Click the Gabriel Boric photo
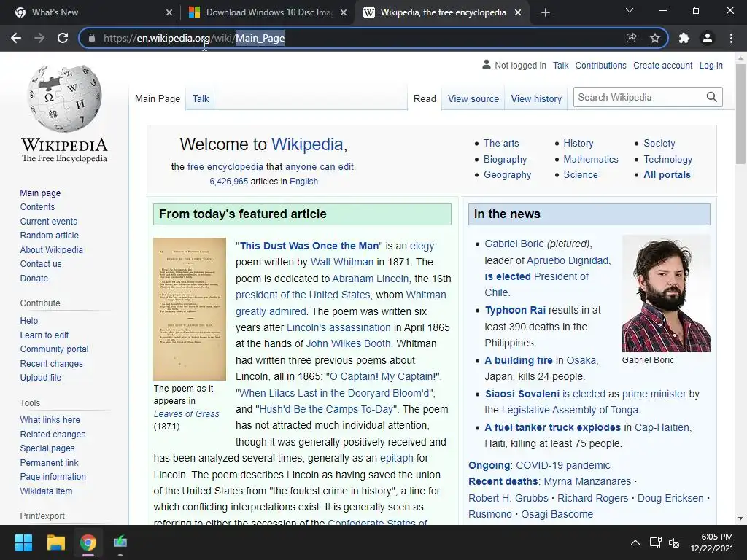The width and height of the screenshot is (747, 560). coord(666,293)
